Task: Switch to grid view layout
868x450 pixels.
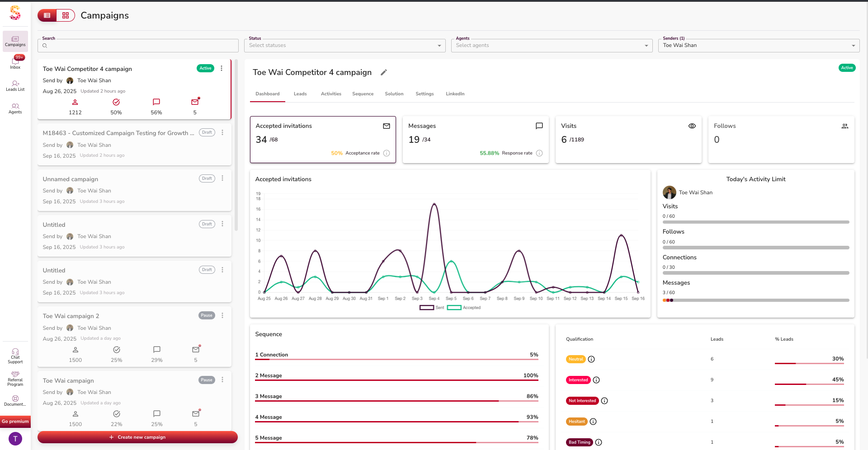Action: (66, 15)
